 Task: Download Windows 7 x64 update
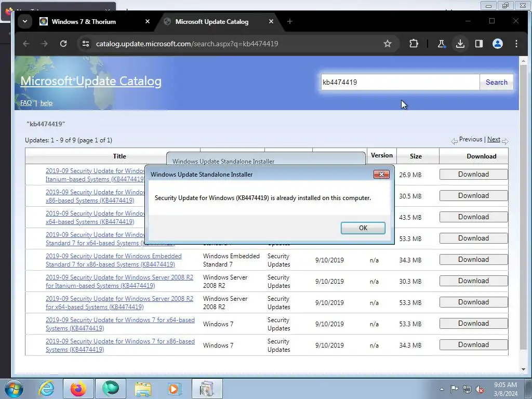[473, 324]
